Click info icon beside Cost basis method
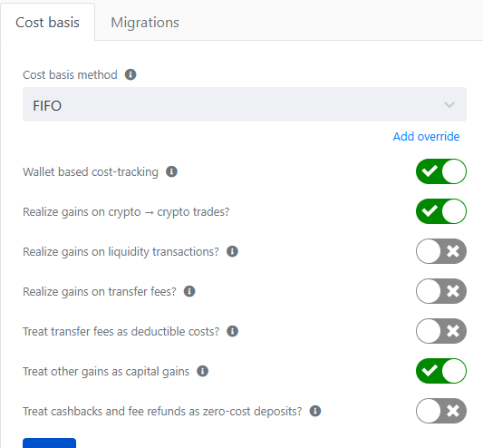The width and height of the screenshot is (483, 448). (130, 74)
